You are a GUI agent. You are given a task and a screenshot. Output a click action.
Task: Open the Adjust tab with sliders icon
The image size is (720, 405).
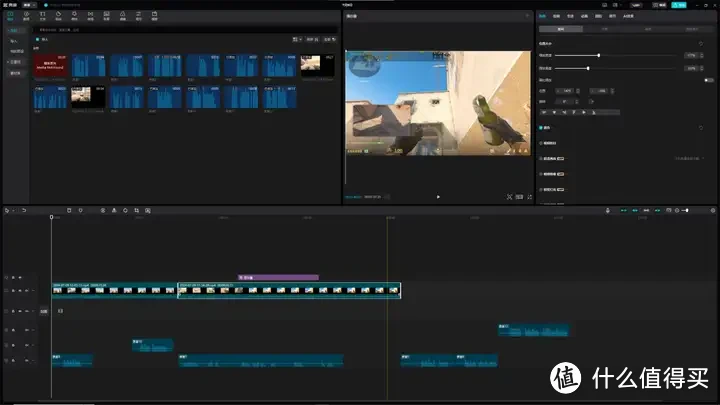(x=139, y=16)
